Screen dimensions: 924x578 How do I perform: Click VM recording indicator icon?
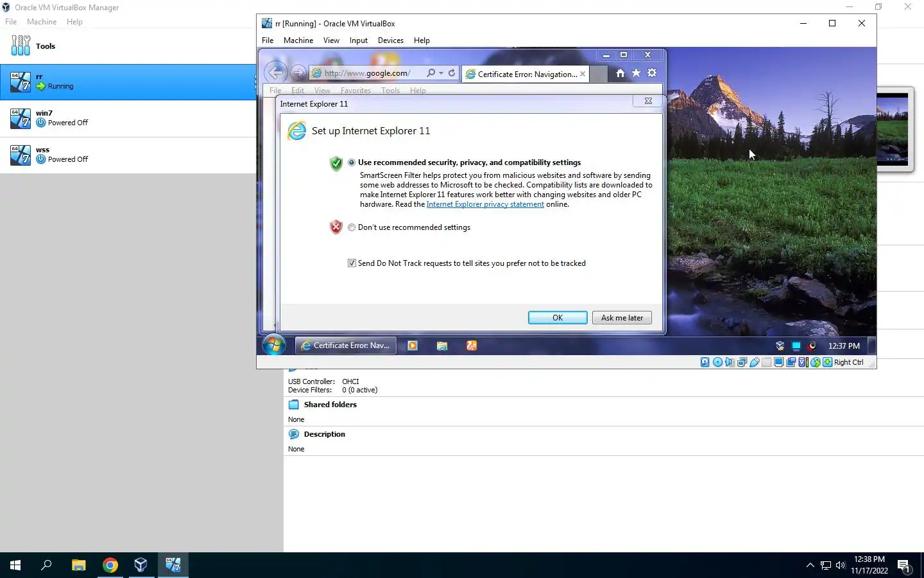pyautogui.click(x=791, y=362)
